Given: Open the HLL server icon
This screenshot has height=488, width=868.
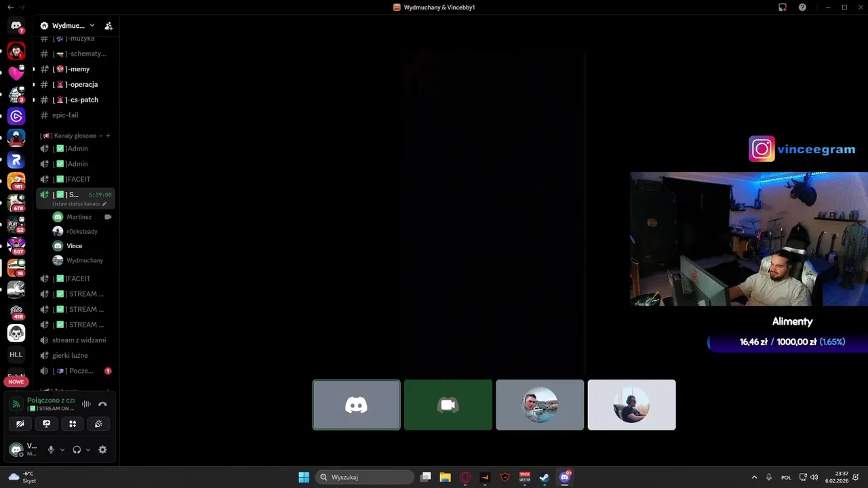Looking at the screenshot, I should point(16,354).
